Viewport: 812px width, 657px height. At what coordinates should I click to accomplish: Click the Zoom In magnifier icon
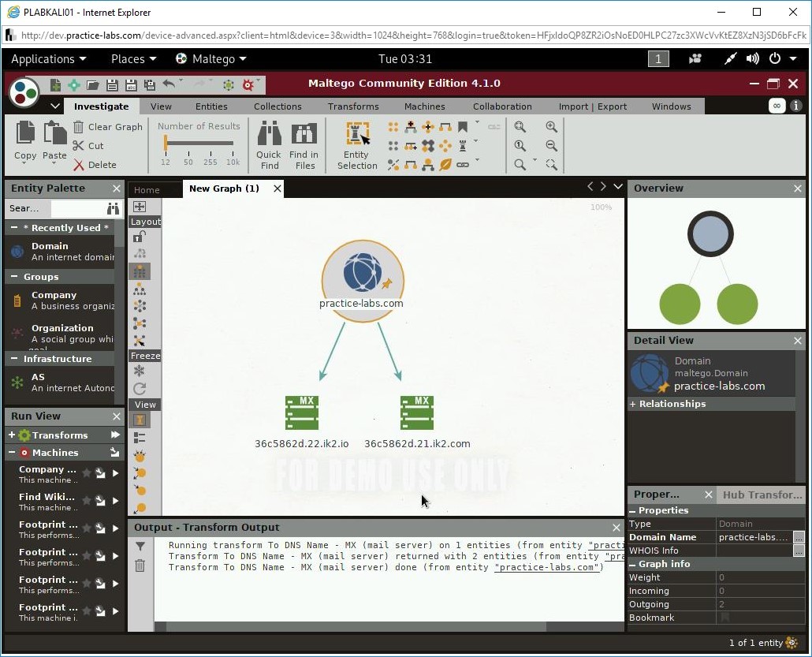coord(552,126)
